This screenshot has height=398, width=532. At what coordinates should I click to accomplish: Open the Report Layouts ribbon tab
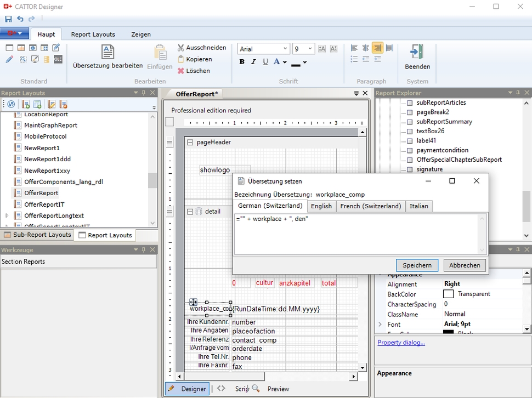pos(93,34)
